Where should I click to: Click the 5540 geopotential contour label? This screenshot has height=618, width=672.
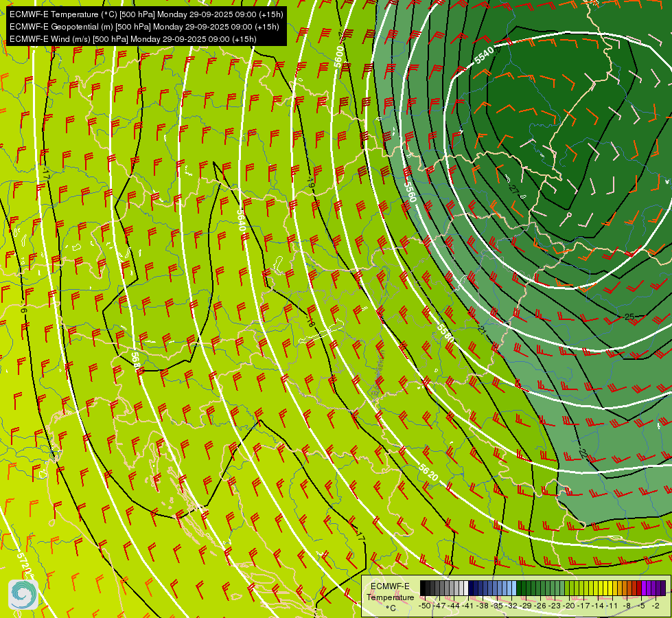pyautogui.click(x=483, y=56)
